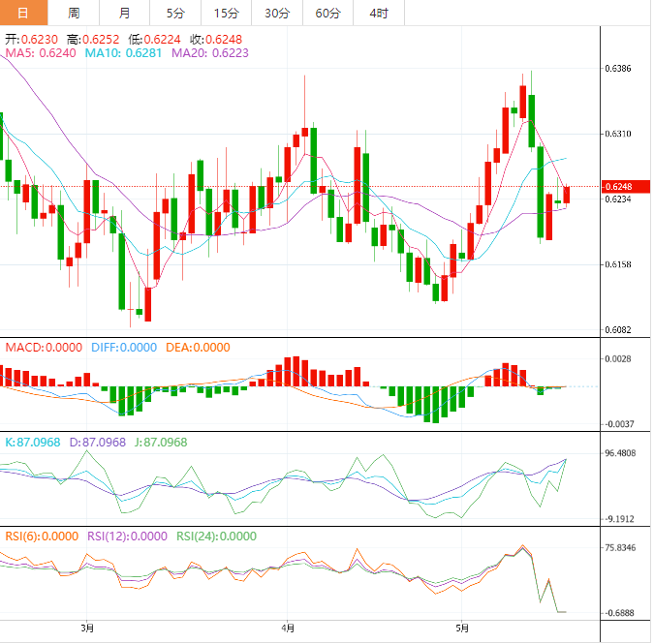The height and width of the screenshot is (644, 654).
Task: Select the 30分 timeframe tab
Action: tap(277, 13)
